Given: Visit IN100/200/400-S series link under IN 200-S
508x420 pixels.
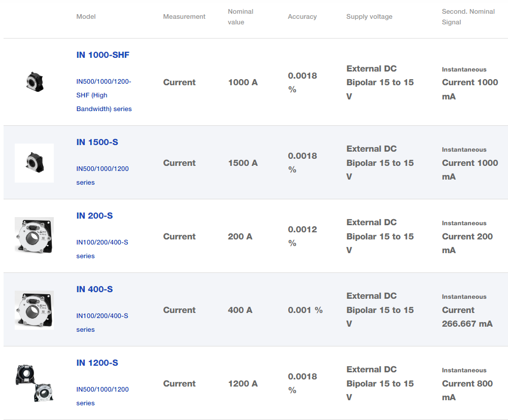Looking at the screenshot, I should pyautogui.click(x=102, y=249).
